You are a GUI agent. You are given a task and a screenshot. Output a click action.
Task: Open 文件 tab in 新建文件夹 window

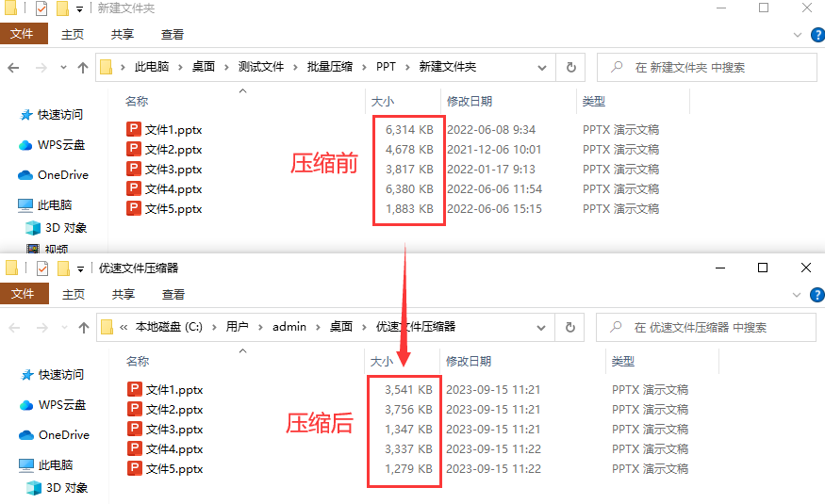[24, 34]
